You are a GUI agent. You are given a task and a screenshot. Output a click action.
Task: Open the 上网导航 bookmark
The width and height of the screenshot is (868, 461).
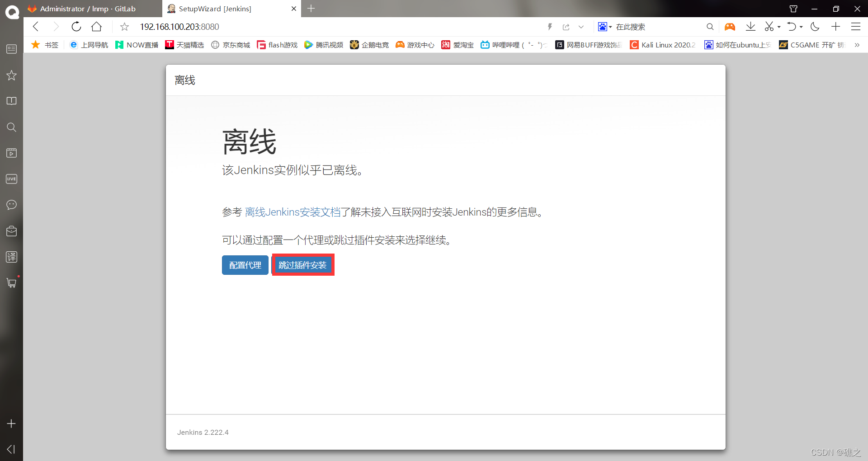[x=89, y=45]
